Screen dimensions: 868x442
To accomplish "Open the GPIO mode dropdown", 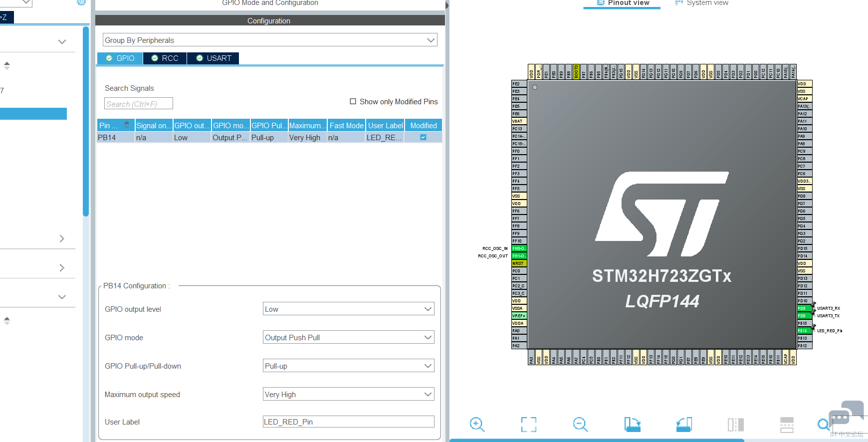I will (x=349, y=337).
